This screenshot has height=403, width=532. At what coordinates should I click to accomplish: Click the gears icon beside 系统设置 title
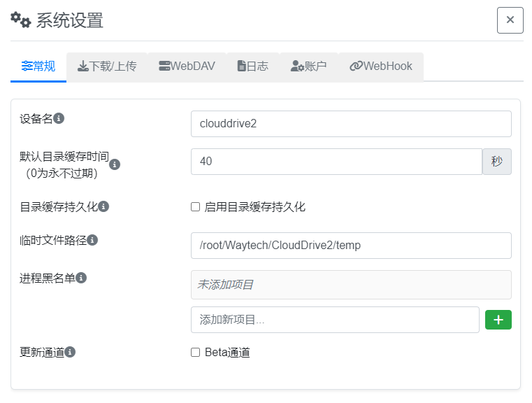(21, 20)
